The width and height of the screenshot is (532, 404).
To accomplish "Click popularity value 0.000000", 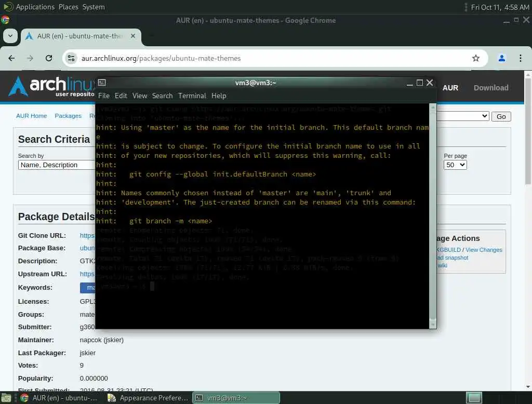I will point(94,378).
